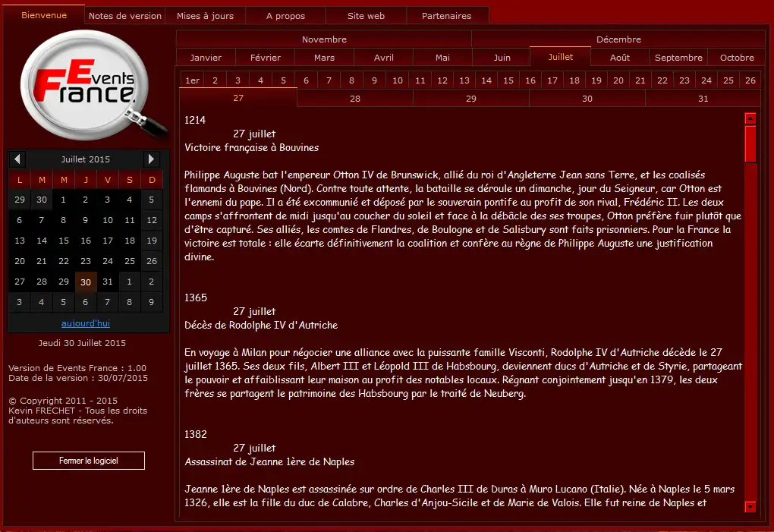The image size is (774, 532).
Task: Click Décès de Rodolphe IV d'Autriche title
Action: 261,326
